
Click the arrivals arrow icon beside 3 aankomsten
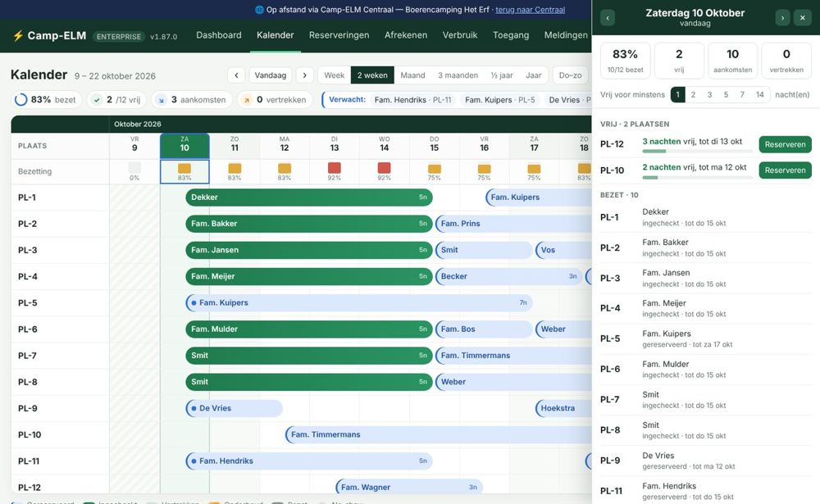(x=161, y=100)
